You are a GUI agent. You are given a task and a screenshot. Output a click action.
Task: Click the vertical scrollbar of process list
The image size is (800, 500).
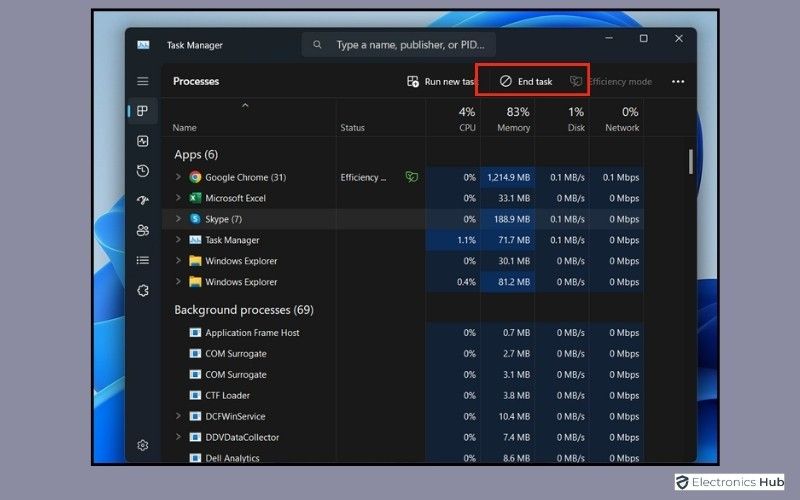pos(690,162)
